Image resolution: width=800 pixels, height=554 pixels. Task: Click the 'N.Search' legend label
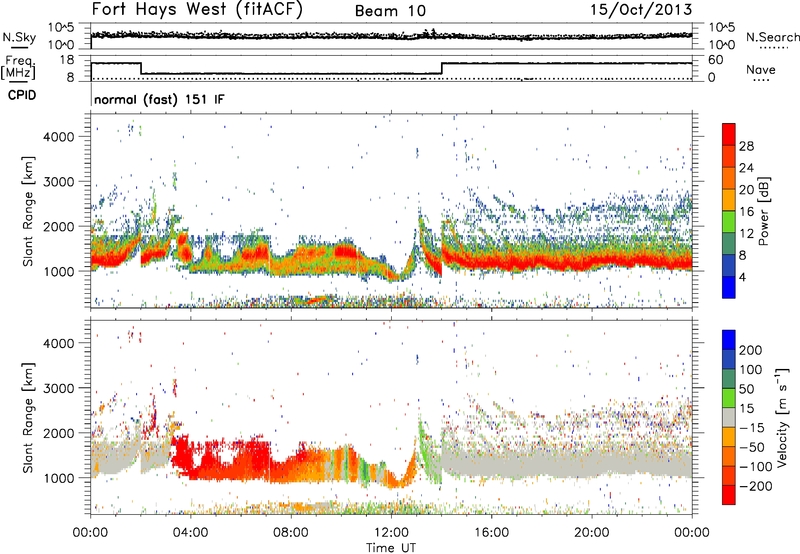click(772, 37)
